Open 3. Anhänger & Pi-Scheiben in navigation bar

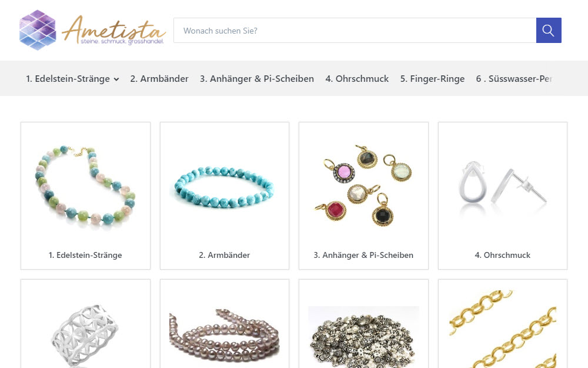click(257, 78)
